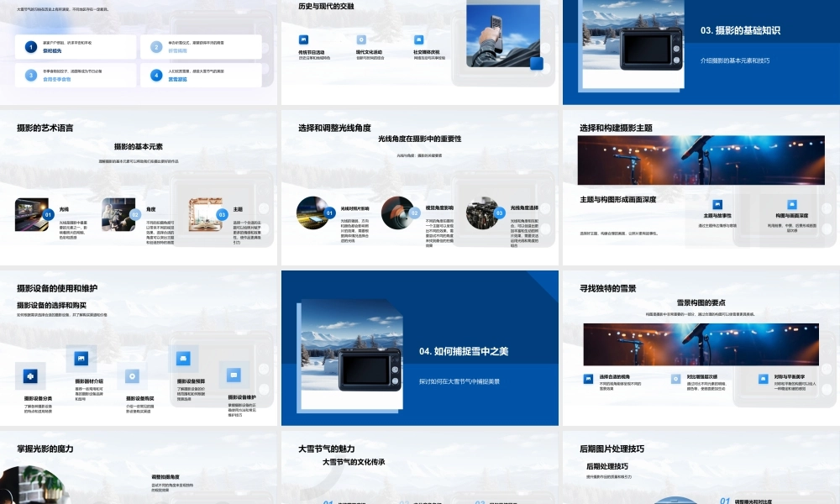Click the 赏雪游玩 card text
840x504 pixels.
[x=178, y=79]
